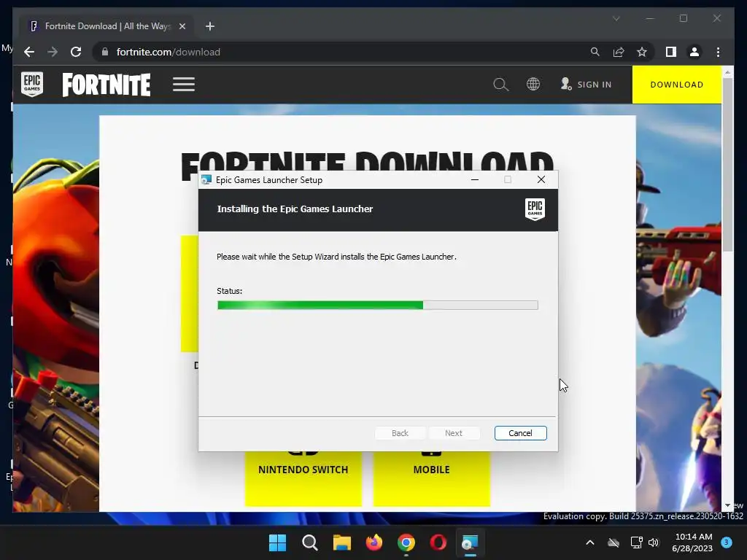Open File Explorer from the taskbar

coord(341,542)
